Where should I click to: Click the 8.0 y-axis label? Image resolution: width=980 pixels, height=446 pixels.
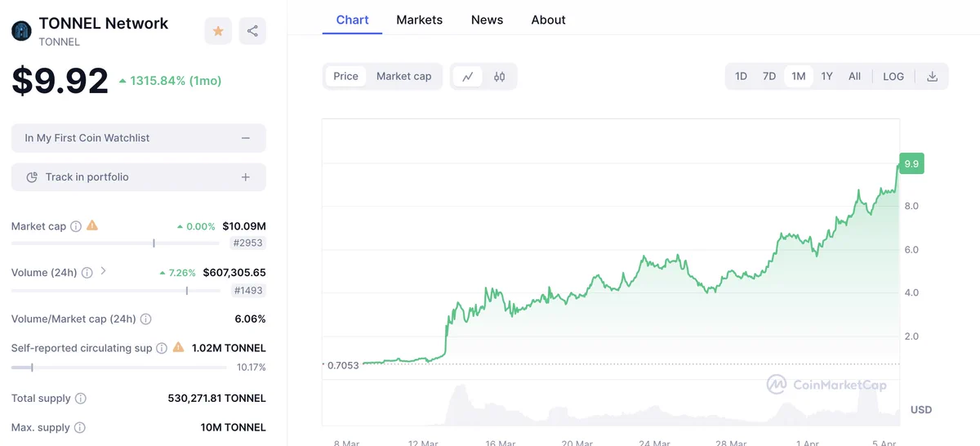[911, 206]
